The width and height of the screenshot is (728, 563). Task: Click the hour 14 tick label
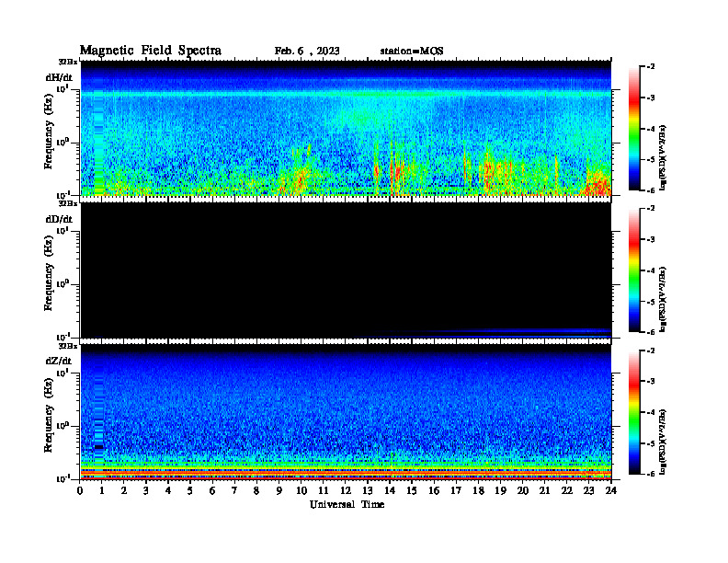pos(390,491)
